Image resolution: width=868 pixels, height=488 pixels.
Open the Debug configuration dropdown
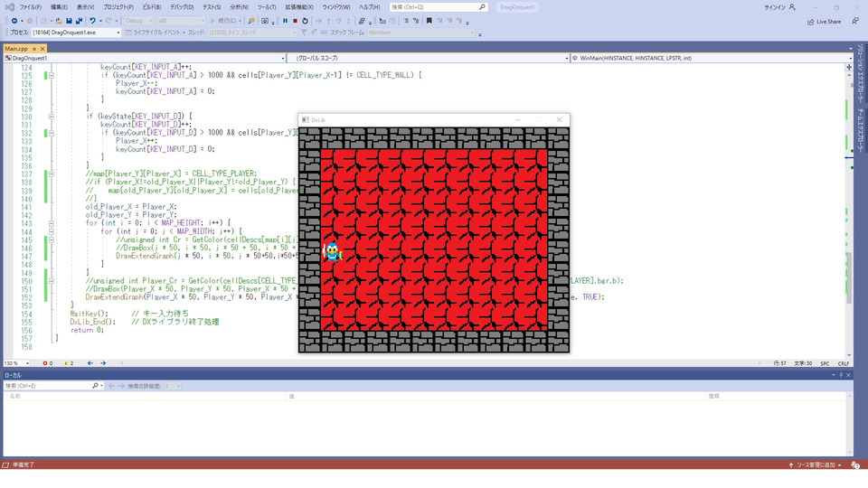pyautogui.click(x=137, y=21)
